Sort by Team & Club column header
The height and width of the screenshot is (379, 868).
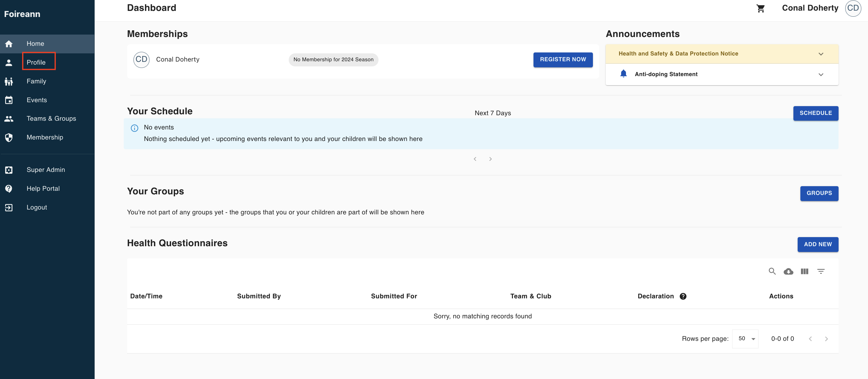pos(530,296)
